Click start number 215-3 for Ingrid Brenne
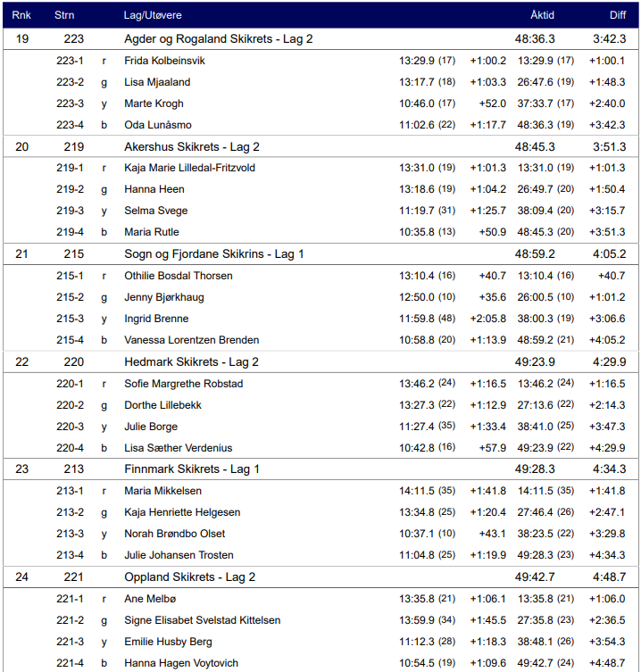Image resolution: width=641 pixels, height=672 pixels. click(x=70, y=319)
